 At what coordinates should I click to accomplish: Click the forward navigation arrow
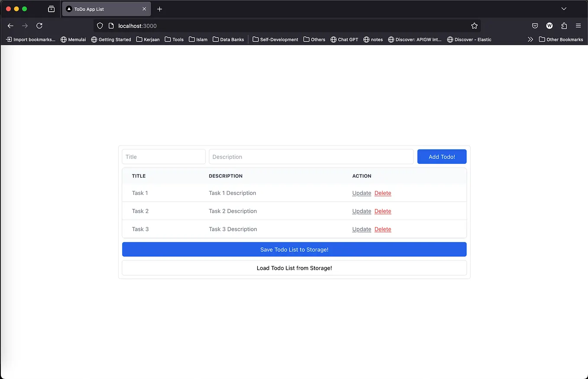25,26
